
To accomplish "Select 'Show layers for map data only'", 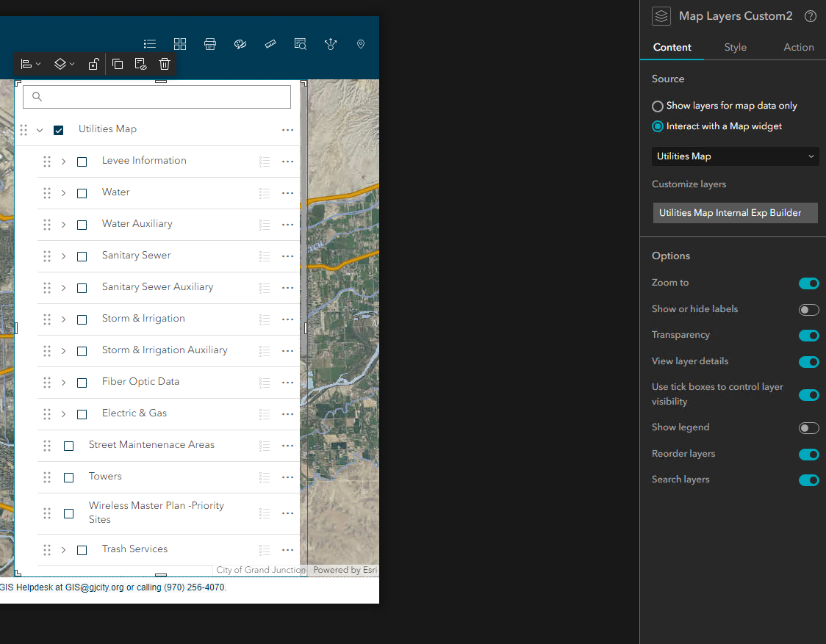I will [658, 106].
